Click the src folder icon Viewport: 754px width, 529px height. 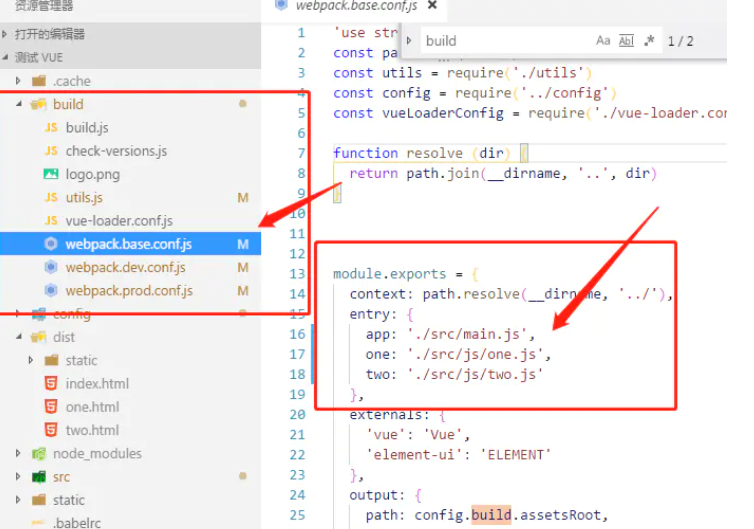39,477
